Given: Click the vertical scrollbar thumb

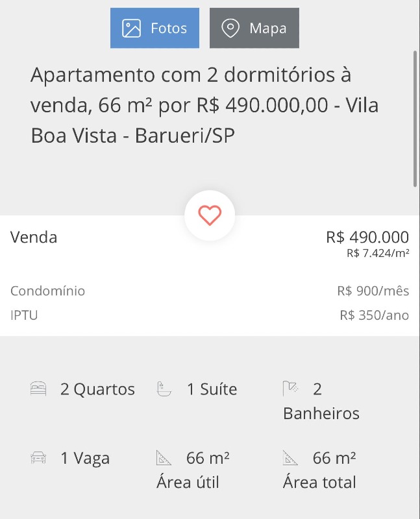Looking at the screenshot, I should point(415,118).
